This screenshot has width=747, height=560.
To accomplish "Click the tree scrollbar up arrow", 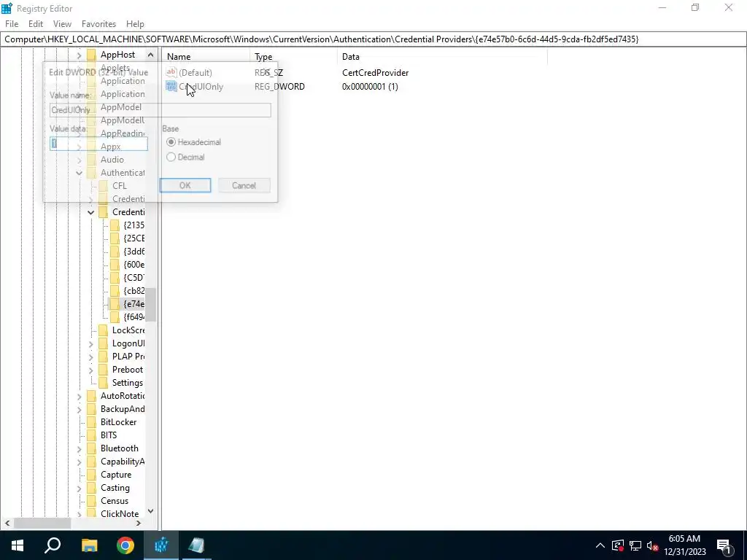I will click(150, 55).
